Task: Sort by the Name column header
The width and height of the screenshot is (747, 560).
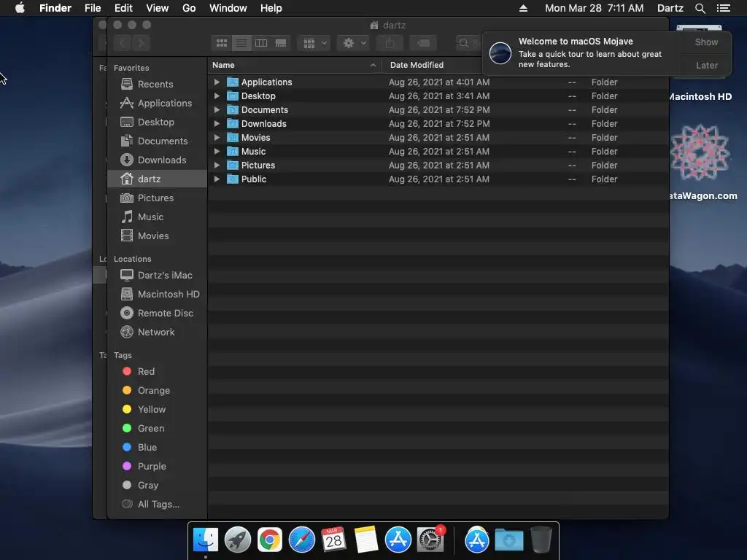Action: point(295,65)
